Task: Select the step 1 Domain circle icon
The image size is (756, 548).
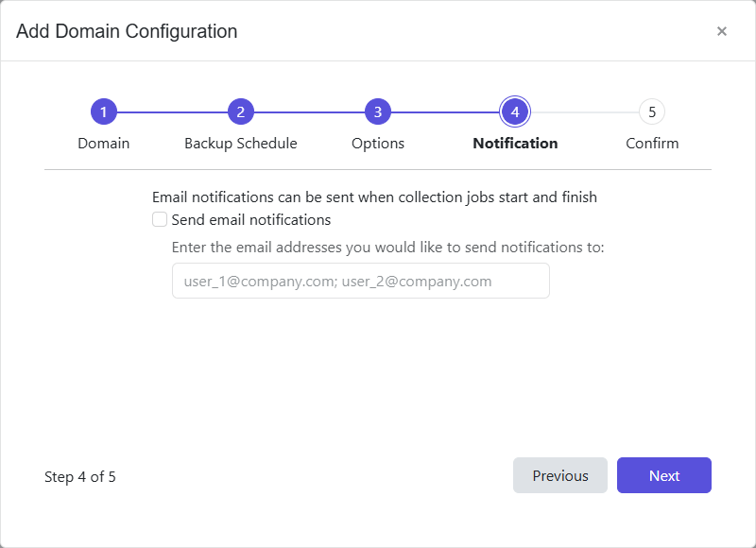Action: (x=103, y=111)
